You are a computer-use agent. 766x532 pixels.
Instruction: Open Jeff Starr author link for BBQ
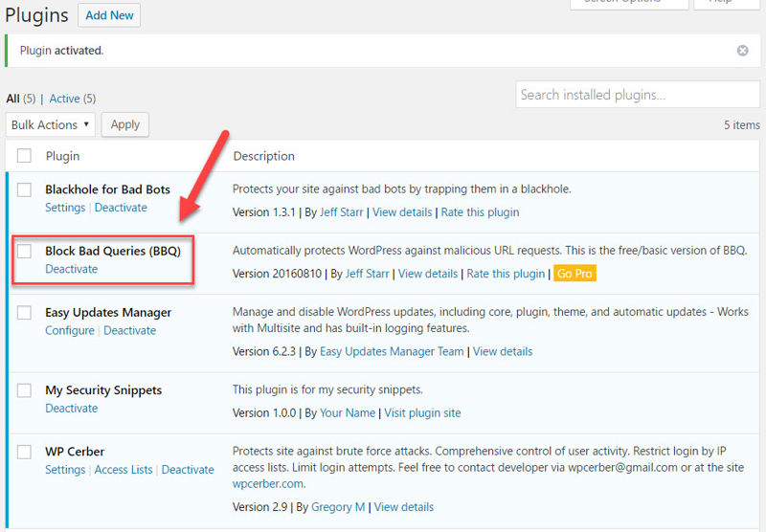click(x=368, y=274)
